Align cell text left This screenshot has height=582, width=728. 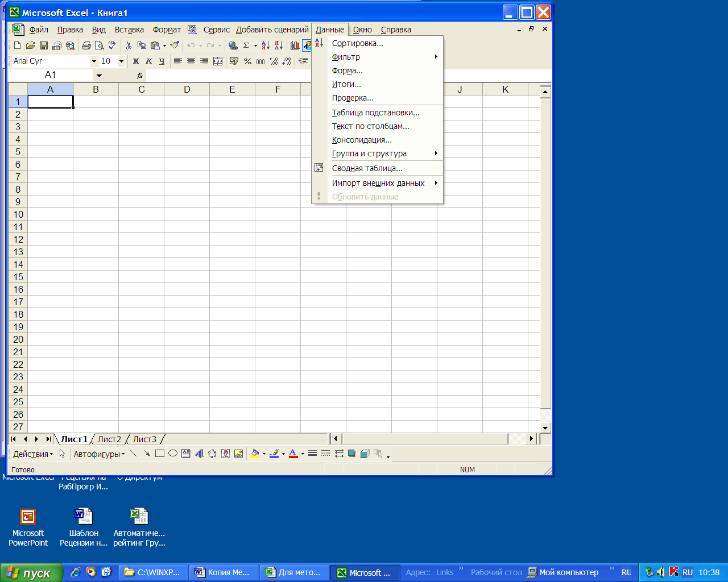[178, 61]
